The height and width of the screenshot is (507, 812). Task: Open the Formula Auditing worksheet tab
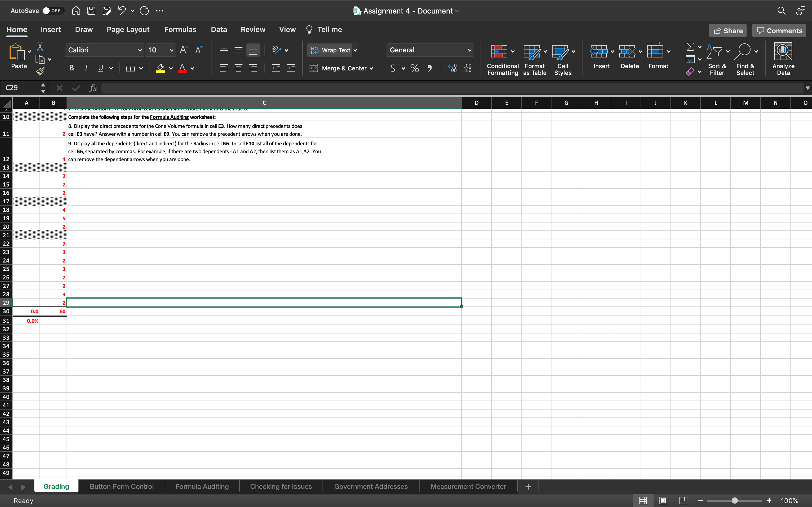(202, 486)
